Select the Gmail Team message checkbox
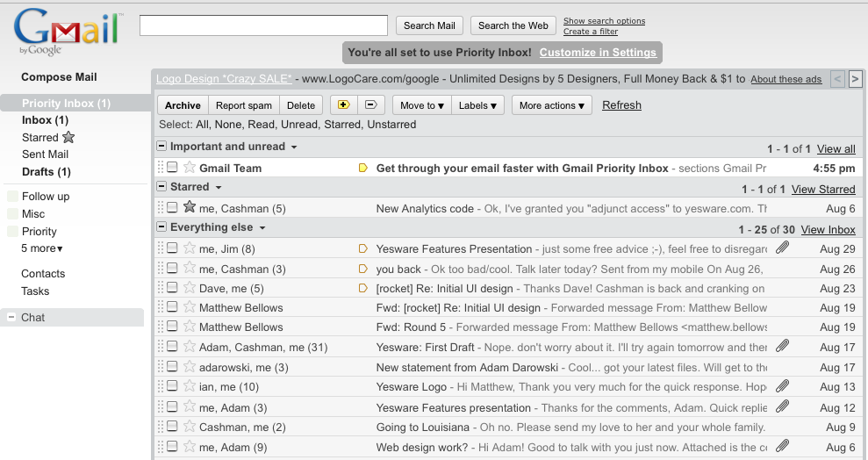The width and height of the screenshot is (868, 460). pyautogui.click(x=172, y=167)
